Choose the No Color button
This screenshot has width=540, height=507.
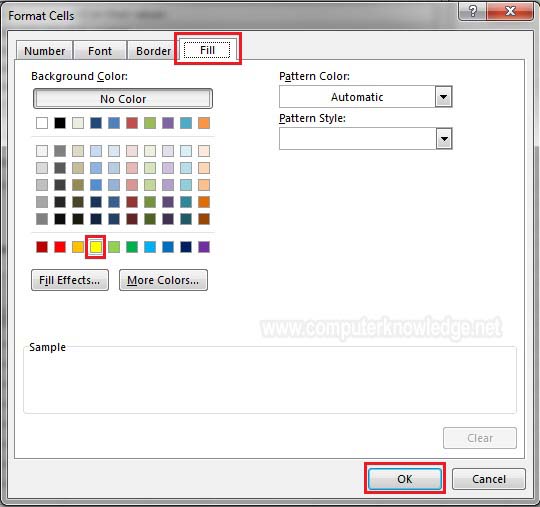(x=123, y=99)
